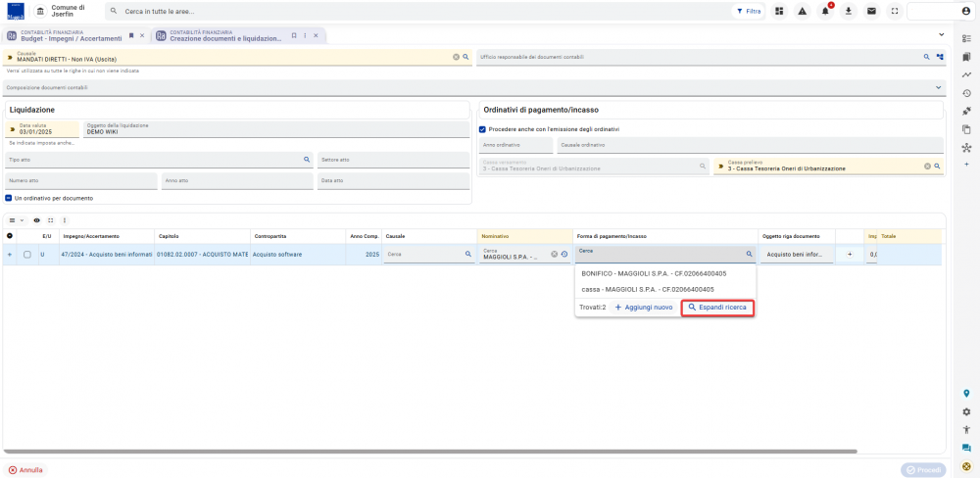The image size is (980, 478).
Task: Bookmark the Creazione documenti e liquidazione tab
Action: [x=294, y=35]
